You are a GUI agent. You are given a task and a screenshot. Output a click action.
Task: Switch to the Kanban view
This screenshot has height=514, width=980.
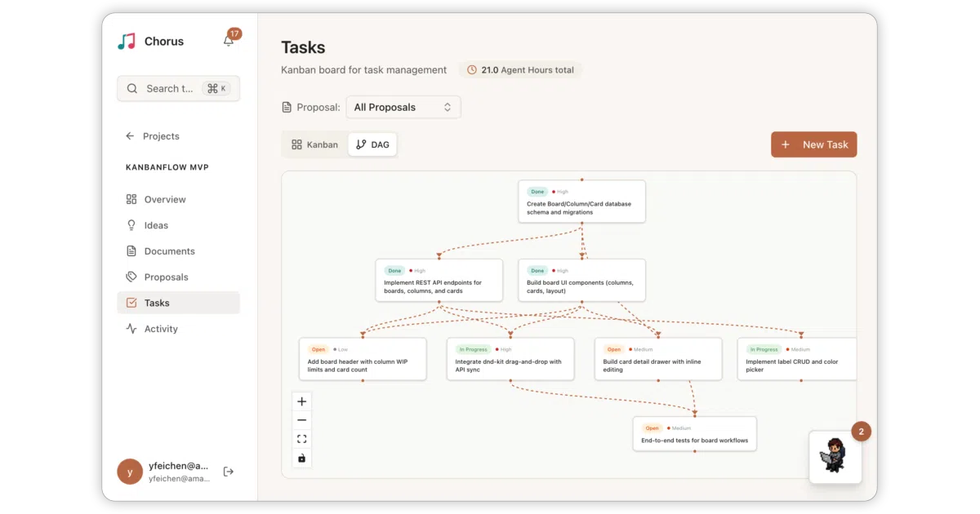tap(314, 144)
